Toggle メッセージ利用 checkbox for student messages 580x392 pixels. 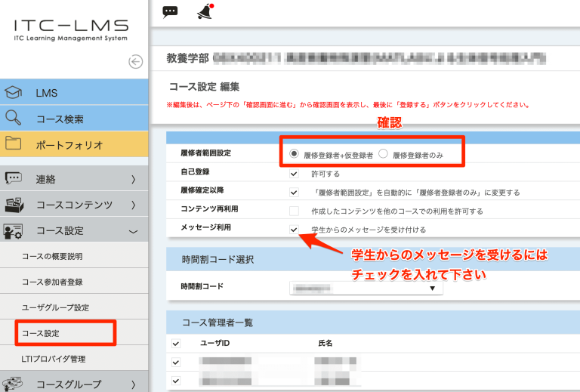click(x=295, y=230)
